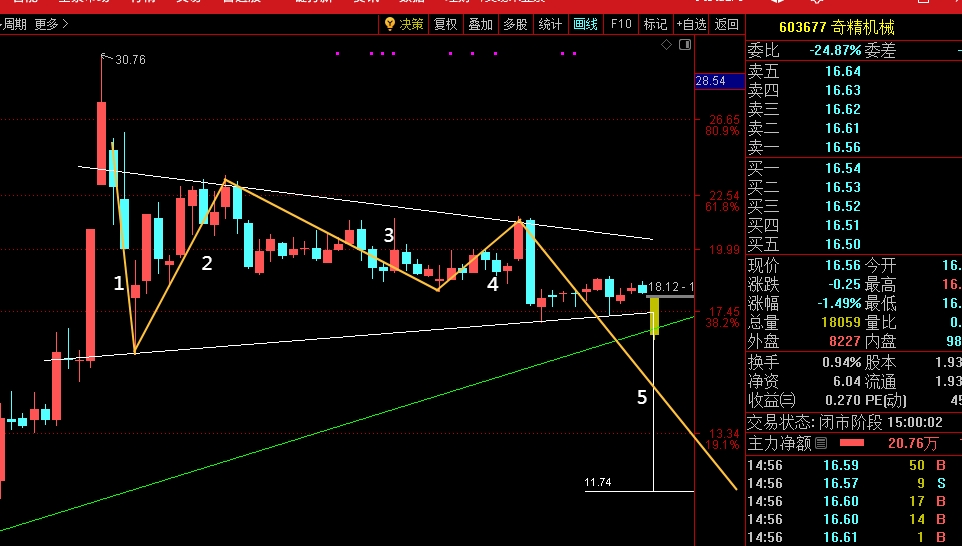The height and width of the screenshot is (546, 962).
Task: Click the 18.12 price annotation near latest candle
Action: click(671, 286)
